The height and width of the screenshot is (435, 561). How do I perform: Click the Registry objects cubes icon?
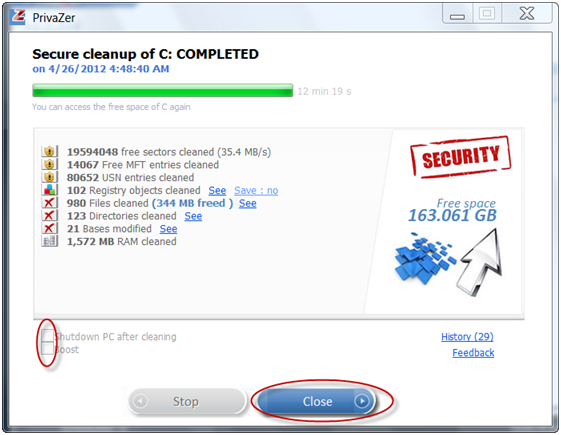pos(49,190)
